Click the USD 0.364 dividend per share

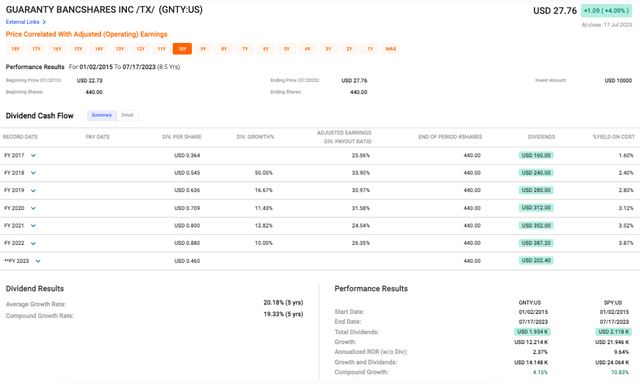click(x=187, y=155)
